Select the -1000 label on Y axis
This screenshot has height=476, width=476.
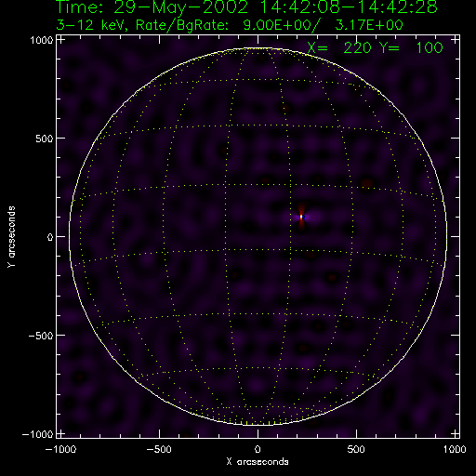point(38,434)
